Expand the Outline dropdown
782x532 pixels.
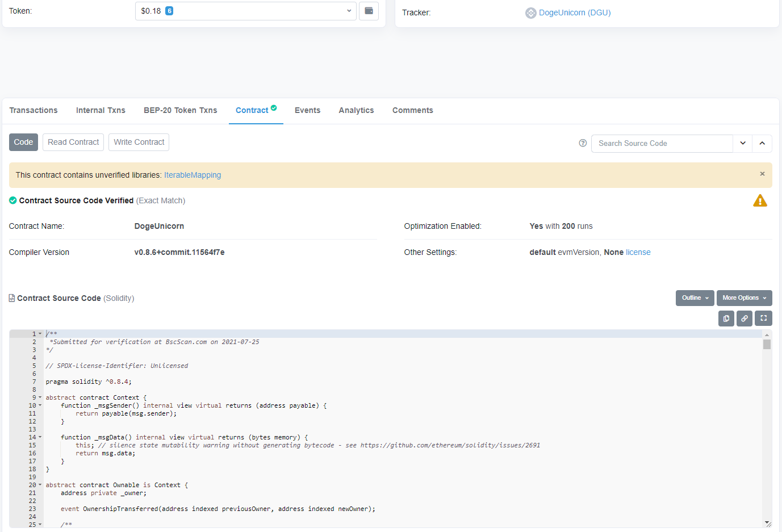(695, 298)
